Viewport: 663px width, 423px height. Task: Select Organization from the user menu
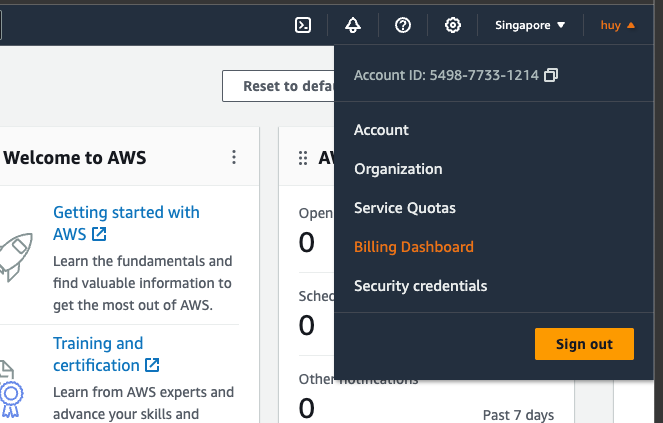click(398, 169)
